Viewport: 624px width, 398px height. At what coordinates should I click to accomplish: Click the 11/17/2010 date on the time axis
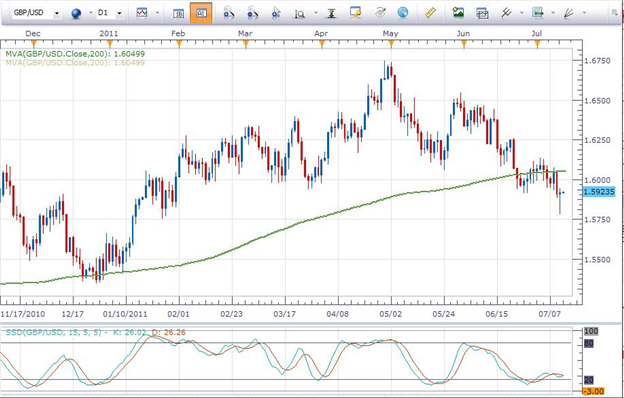[23, 314]
